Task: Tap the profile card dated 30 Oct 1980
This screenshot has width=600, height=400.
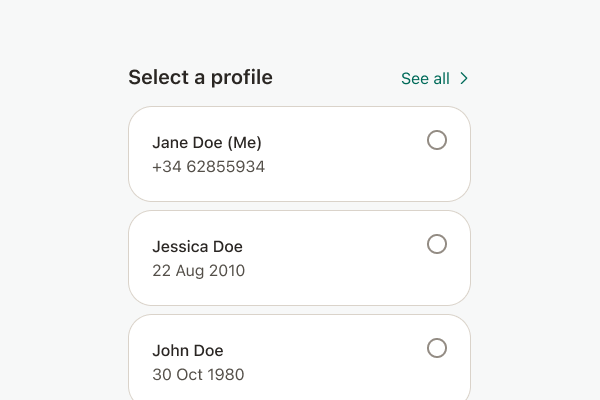Action: coord(299,358)
